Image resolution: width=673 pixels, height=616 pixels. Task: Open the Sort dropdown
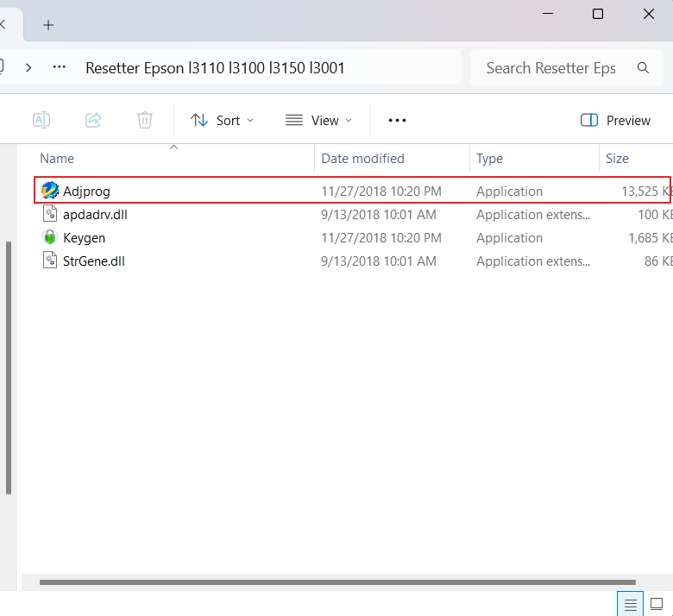[x=223, y=120]
